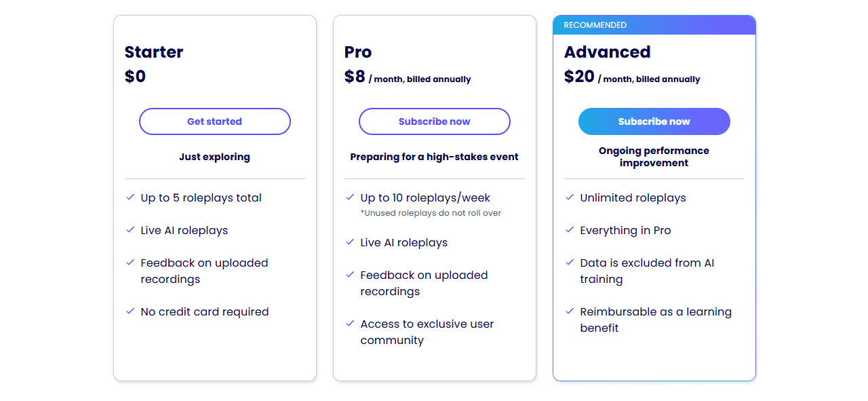Screen dimensions: 868x401
Task: Click the checkmark next to Reimbursable as a learning benefit
Action: (570, 311)
